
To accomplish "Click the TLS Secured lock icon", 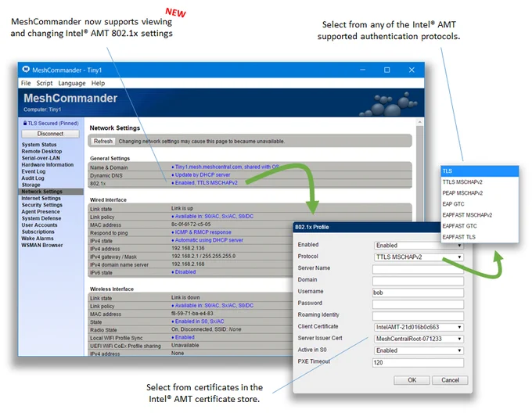I will click(x=25, y=123).
